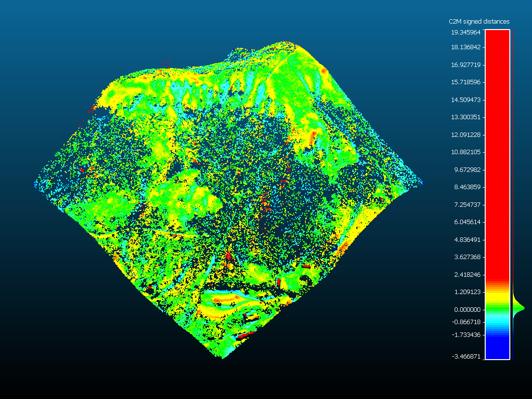The image size is (532, 399).
Task: Click the maximum value label 19.345964
Action: (466, 32)
